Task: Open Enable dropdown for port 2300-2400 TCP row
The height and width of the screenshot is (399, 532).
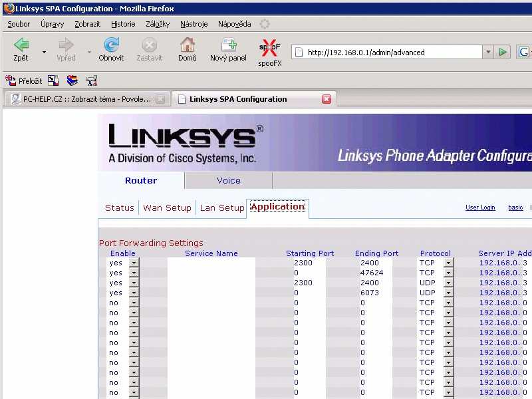Action: point(134,263)
